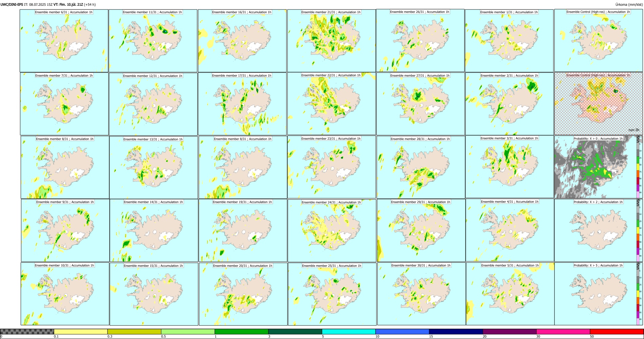Screen dimensions: 644x339
Task: Pick the dark green 3–5 legend swatch
Action: click(295, 332)
